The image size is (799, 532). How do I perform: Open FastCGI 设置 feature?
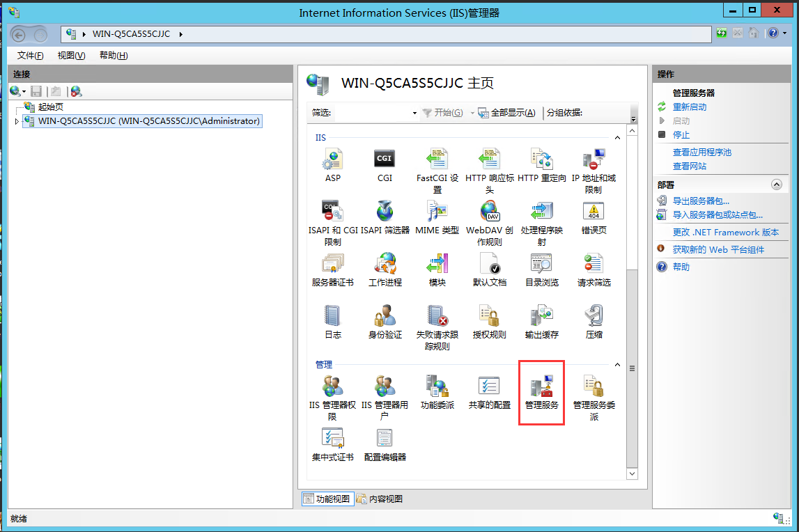(x=437, y=171)
